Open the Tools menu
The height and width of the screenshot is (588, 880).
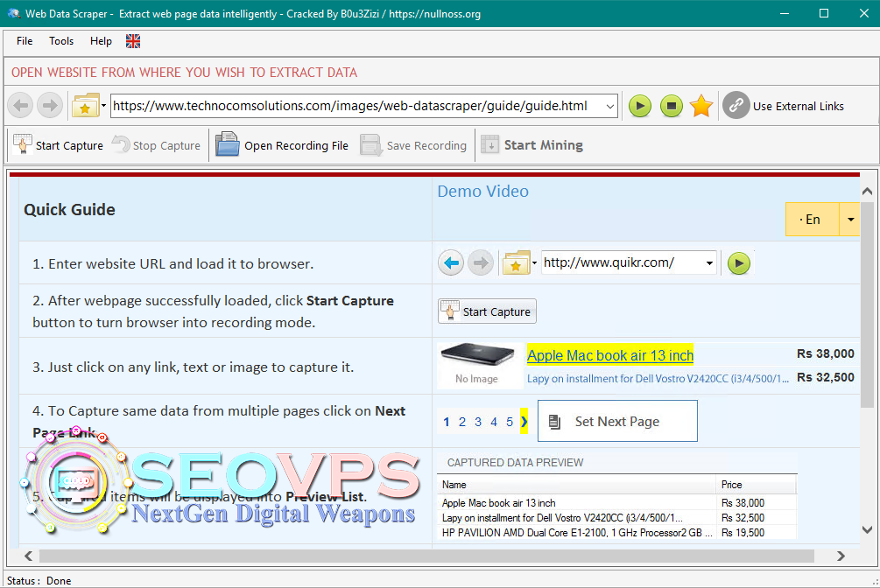pos(61,41)
